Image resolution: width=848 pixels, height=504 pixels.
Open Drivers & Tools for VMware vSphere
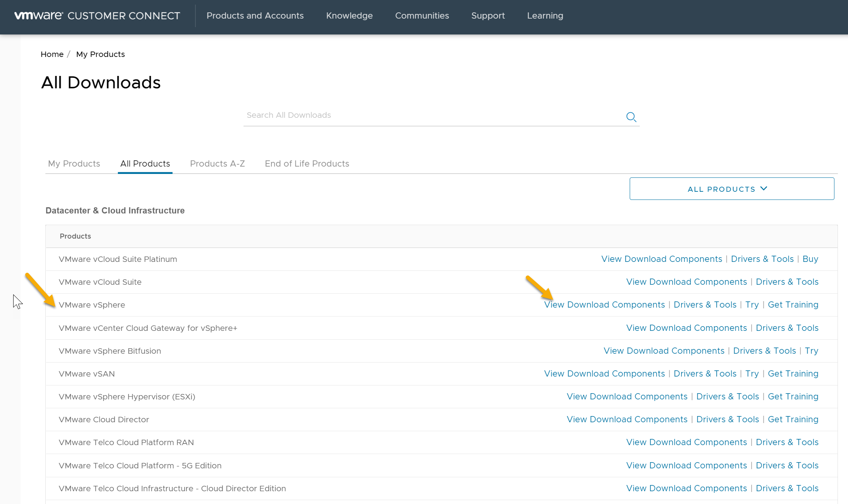pos(705,304)
